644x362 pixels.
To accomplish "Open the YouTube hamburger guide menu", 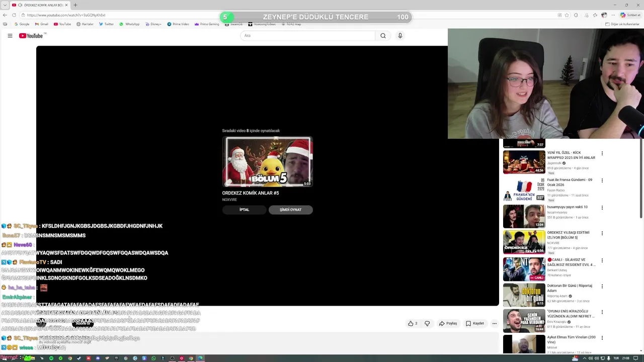I will click(x=10, y=36).
